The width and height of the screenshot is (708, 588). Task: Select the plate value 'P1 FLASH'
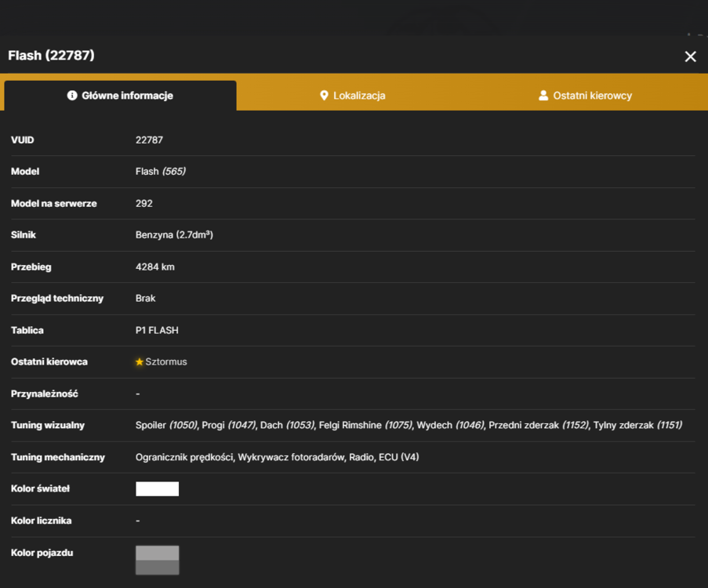[x=157, y=330]
